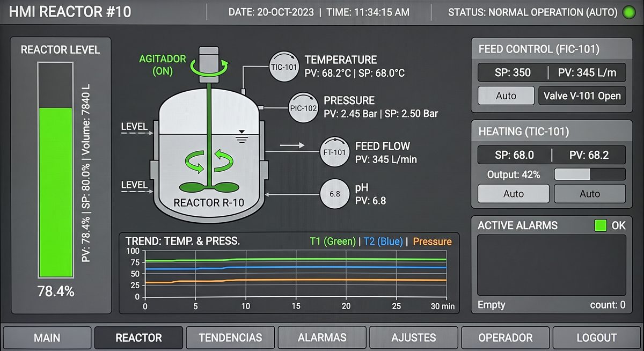Open the ALARMAS tab

(322, 338)
